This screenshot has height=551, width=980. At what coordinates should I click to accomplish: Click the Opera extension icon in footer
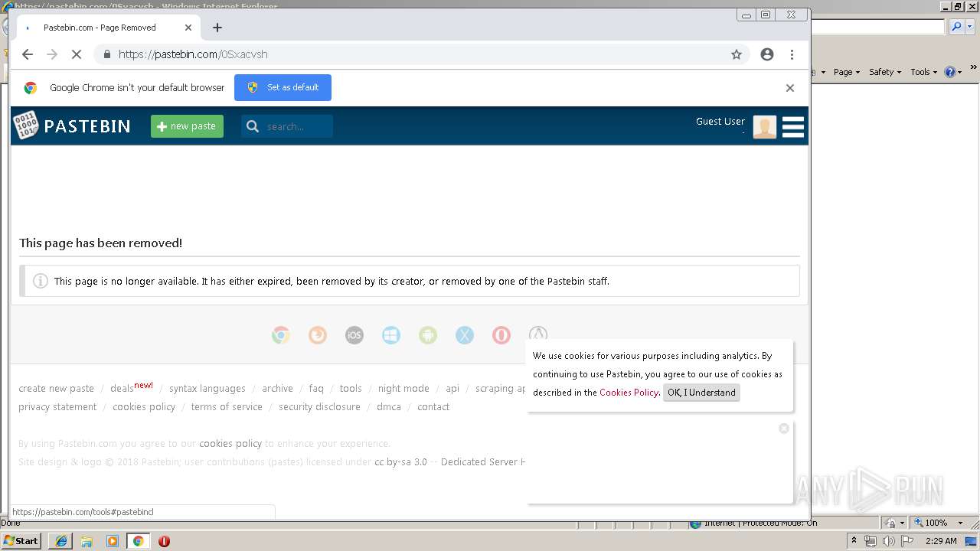(x=501, y=335)
